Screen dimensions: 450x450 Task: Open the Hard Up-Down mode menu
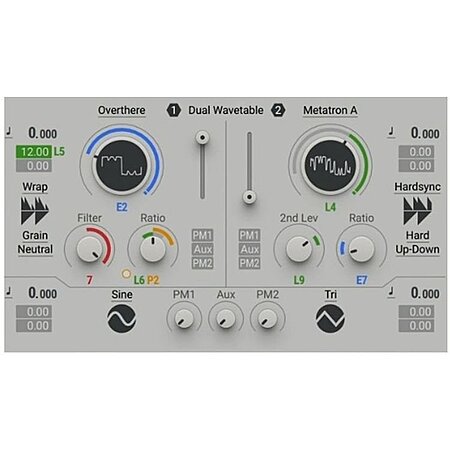(x=417, y=242)
